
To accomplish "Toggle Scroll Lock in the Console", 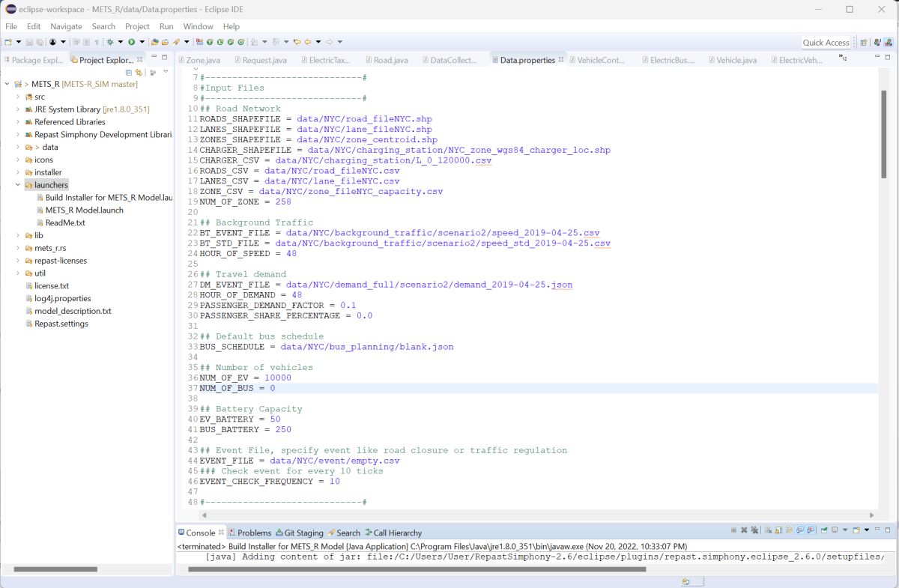I will tap(778, 530).
